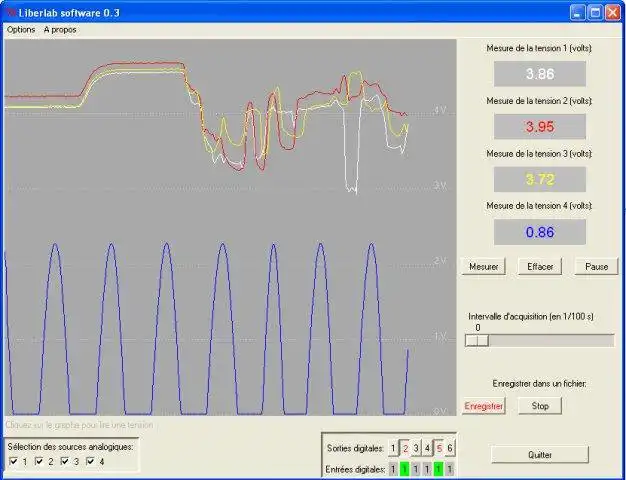
Task: Toggle analog source 1 checkbox
Action: click(x=13, y=461)
